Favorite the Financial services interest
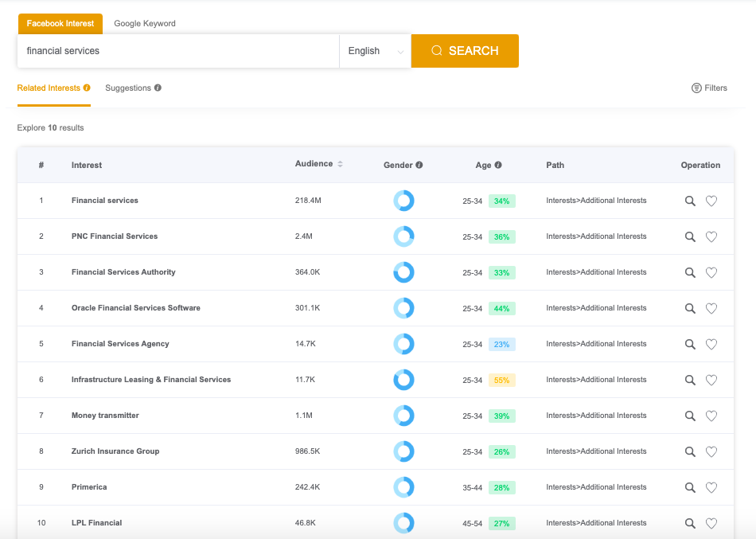The image size is (756, 539). (x=711, y=201)
